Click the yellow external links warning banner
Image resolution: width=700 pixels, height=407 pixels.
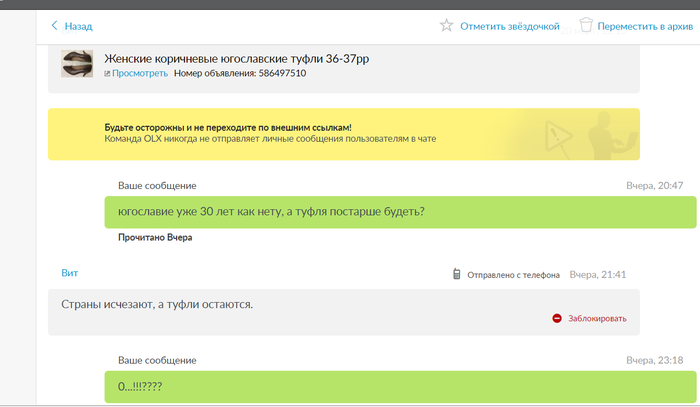(x=344, y=134)
